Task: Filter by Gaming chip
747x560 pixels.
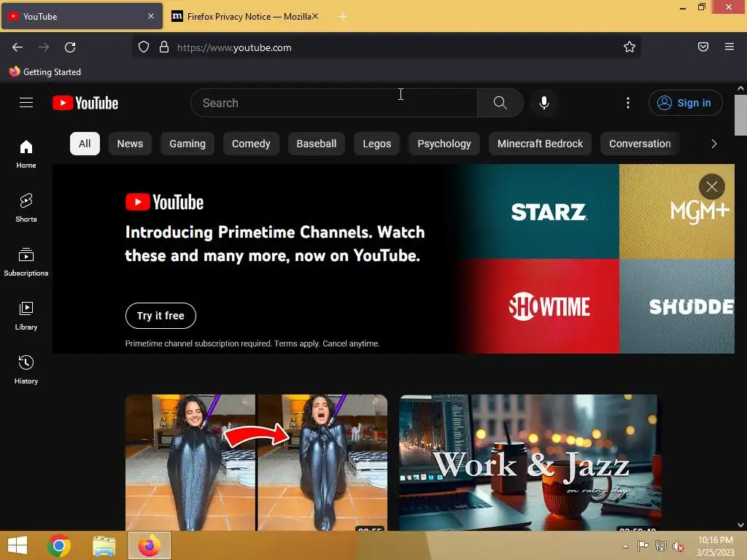Action: click(187, 144)
